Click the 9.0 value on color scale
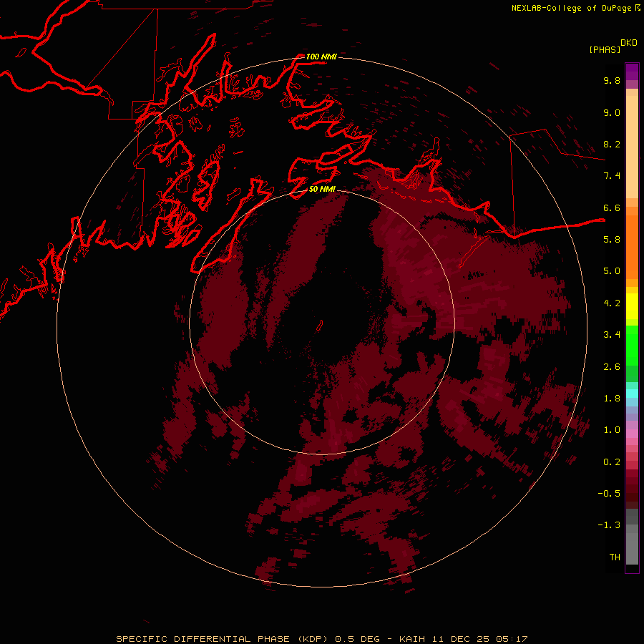644x644 pixels. click(612, 112)
